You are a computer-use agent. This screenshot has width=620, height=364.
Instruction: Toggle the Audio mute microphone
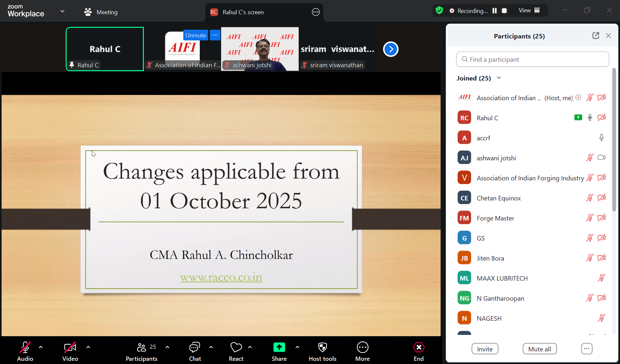[x=25, y=348]
